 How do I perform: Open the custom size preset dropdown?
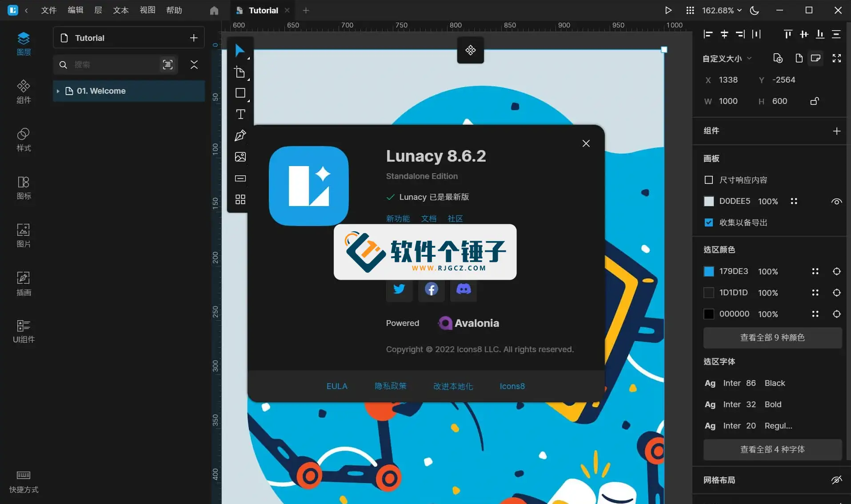click(x=727, y=59)
